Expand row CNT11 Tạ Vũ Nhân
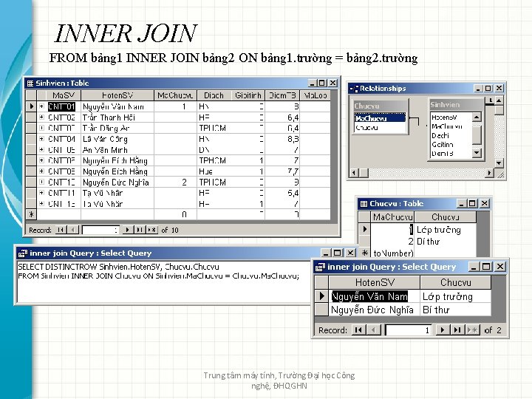Image resolution: width=532 pixels, height=399 pixels. [x=41, y=193]
